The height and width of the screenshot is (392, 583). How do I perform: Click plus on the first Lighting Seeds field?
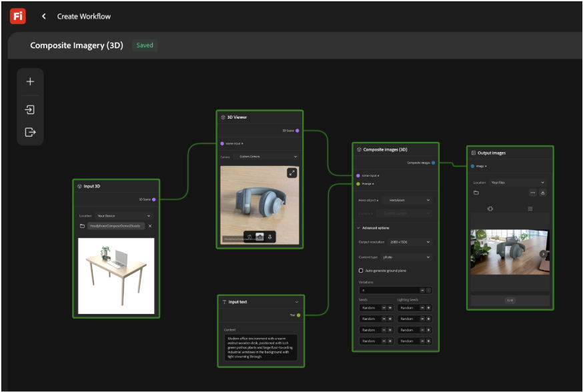(428, 307)
